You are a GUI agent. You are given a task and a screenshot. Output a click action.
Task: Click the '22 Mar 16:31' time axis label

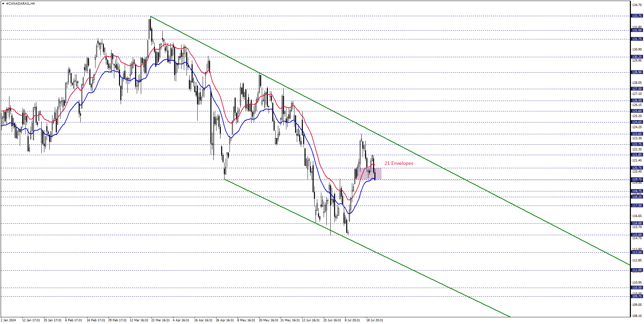160,320
